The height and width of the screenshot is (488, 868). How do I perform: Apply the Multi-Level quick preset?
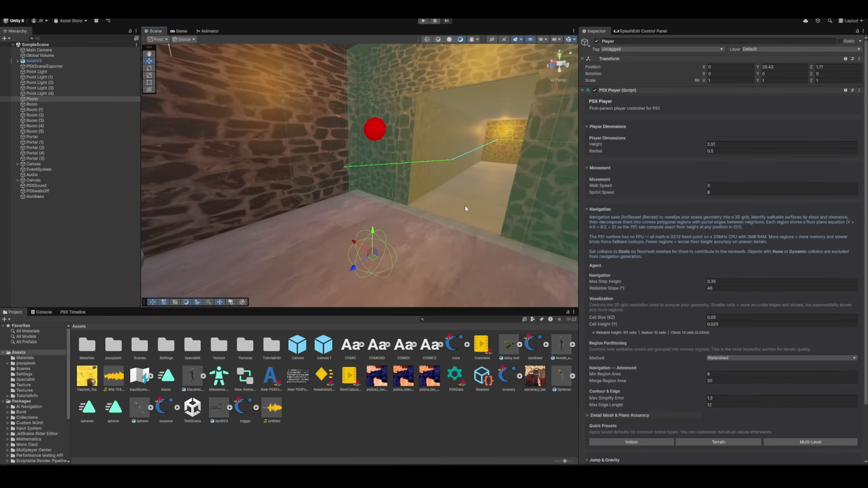(810, 442)
